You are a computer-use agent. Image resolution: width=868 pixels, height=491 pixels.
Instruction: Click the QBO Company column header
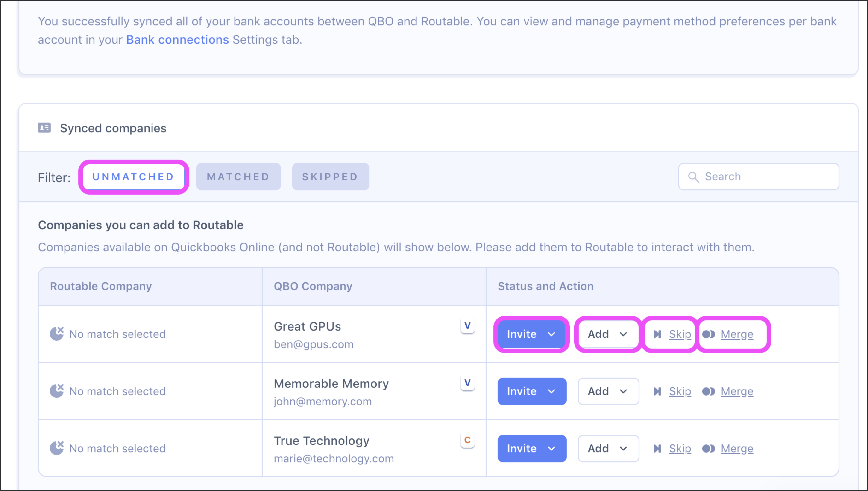tap(313, 286)
